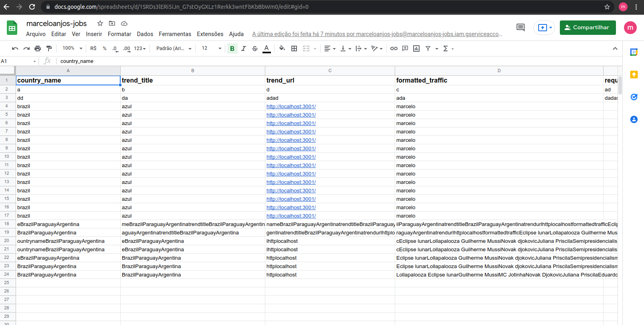Image resolution: width=644 pixels, height=325 pixels.
Task: Click the merge cells icon
Action: point(306,48)
